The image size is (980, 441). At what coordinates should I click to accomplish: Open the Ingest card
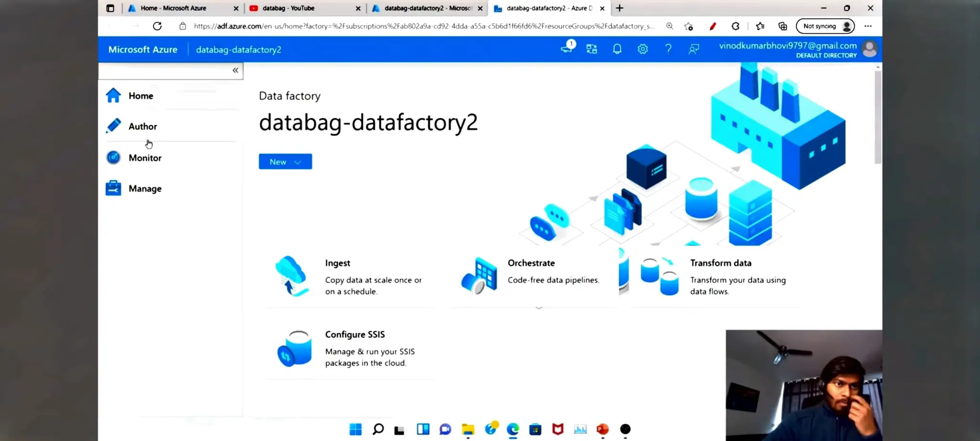pyautogui.click(x=351, y=277)
